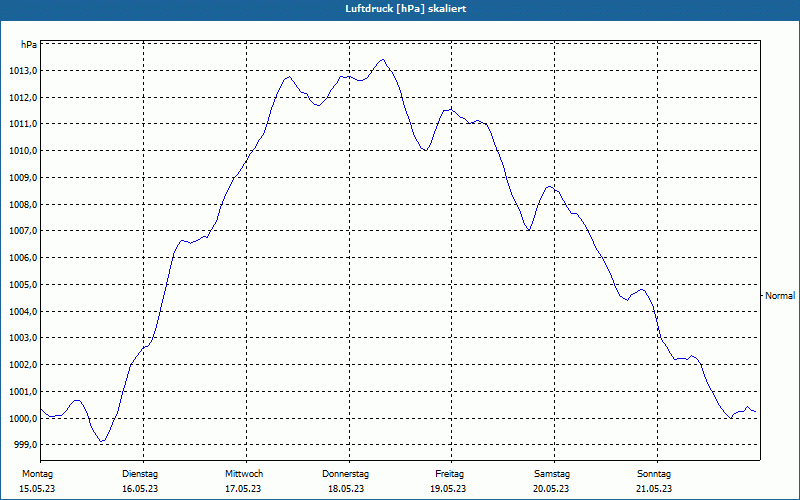Click the 'Normal' marker label

pyautogui.click(x=780, y=295)
